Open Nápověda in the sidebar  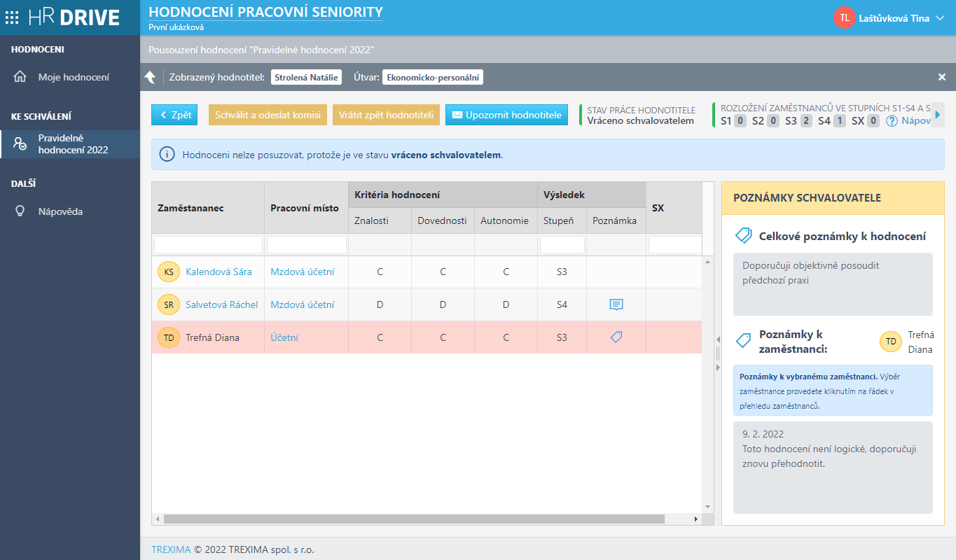point(60,211)
